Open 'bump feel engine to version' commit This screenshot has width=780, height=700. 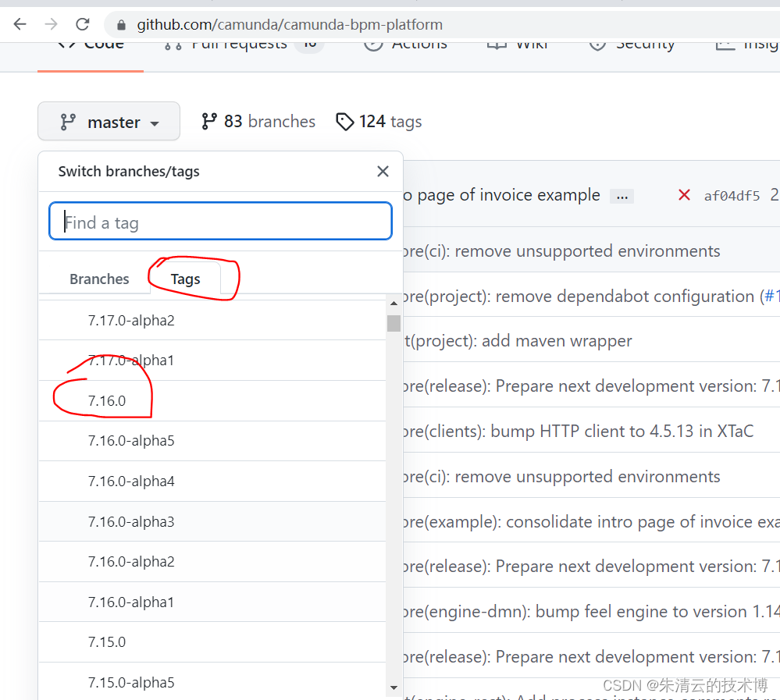(592, 612)
